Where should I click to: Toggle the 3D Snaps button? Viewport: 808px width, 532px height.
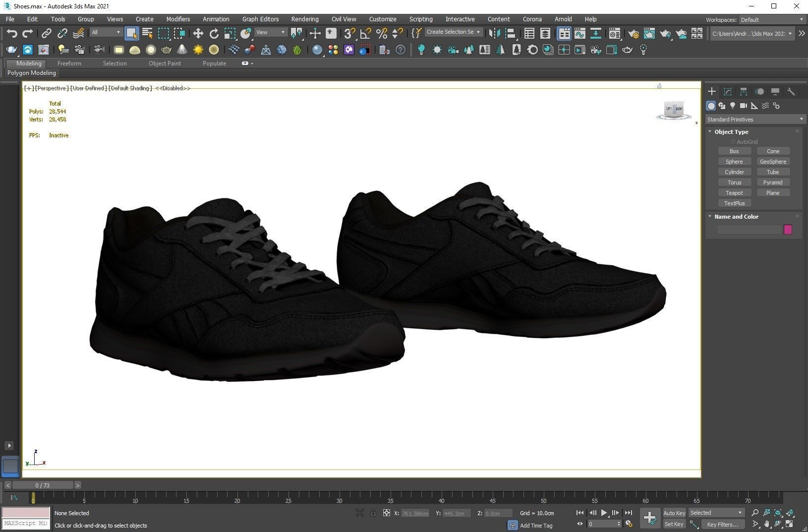(x=349, y=33)
